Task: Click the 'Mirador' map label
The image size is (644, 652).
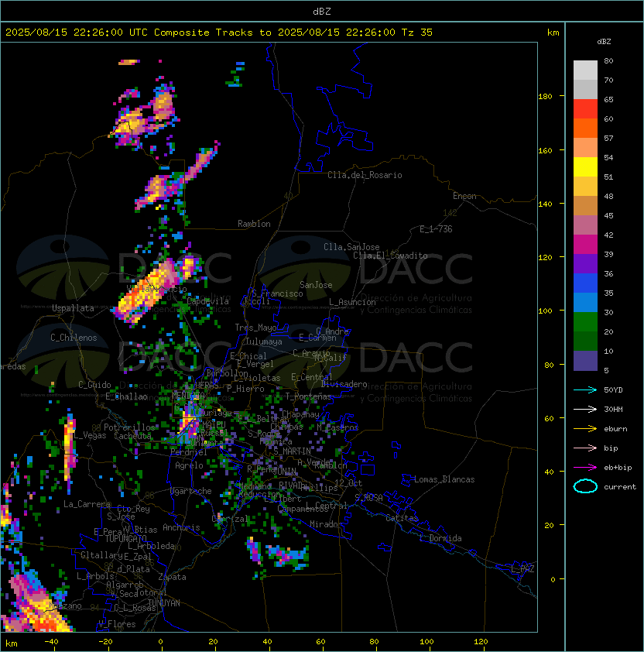Action: 326,524
